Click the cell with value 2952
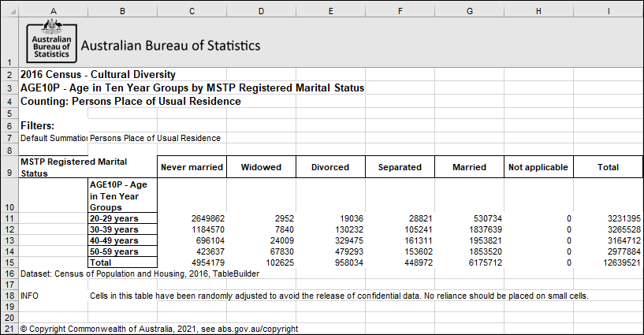The image size is (644, 335). coord(261,218)
